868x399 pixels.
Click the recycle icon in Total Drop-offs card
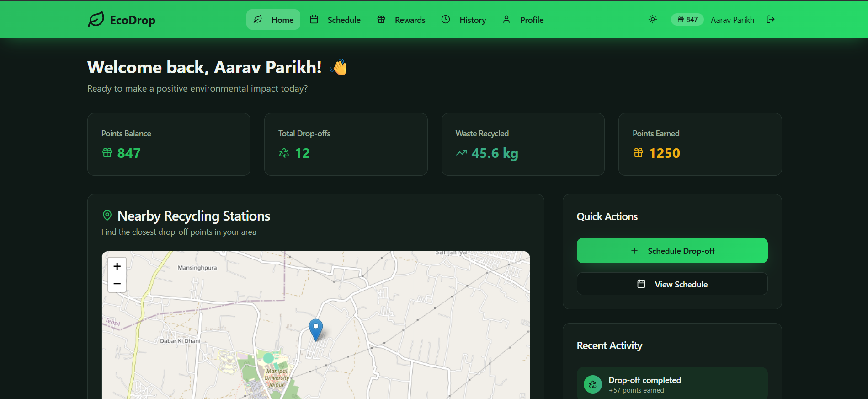coord(284,153)
